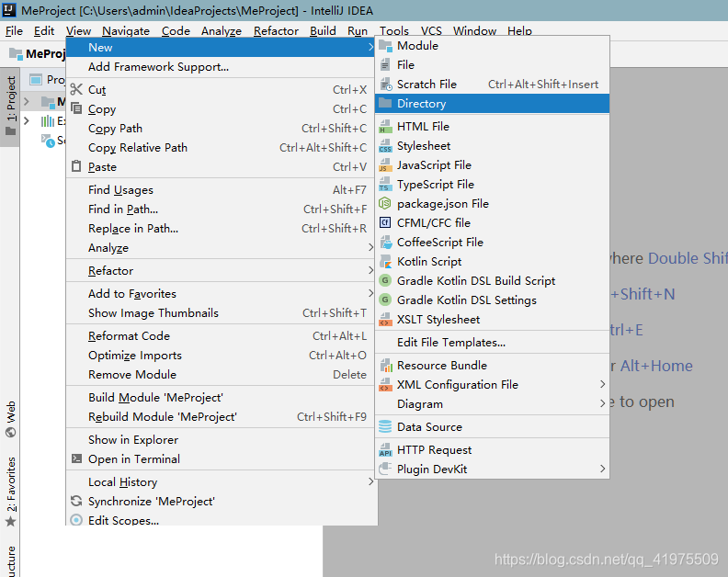The height and width of the screenshot is (577, 728).
Task: Expand the XML Configuration File submenu arrow
Action: 602,384
